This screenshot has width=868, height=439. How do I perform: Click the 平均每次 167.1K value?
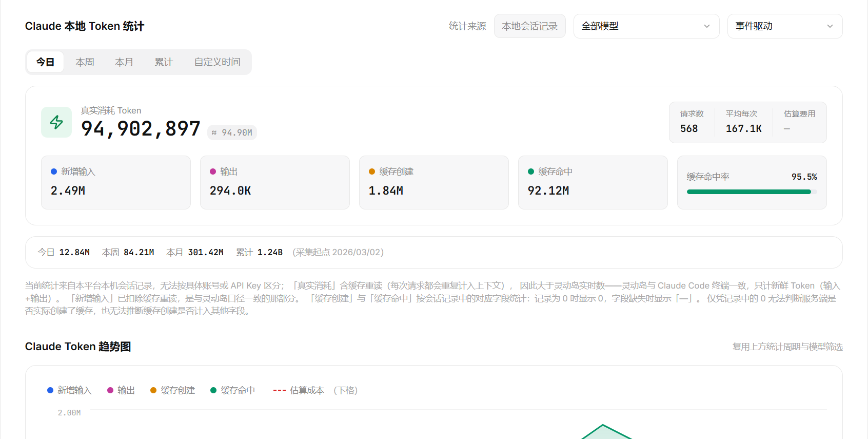pyautogui.click(x=743, y=128)
